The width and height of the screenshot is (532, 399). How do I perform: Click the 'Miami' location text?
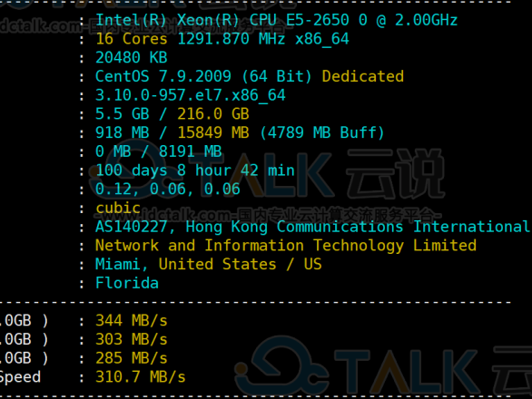pyautogui.click(x=118, y=265)
